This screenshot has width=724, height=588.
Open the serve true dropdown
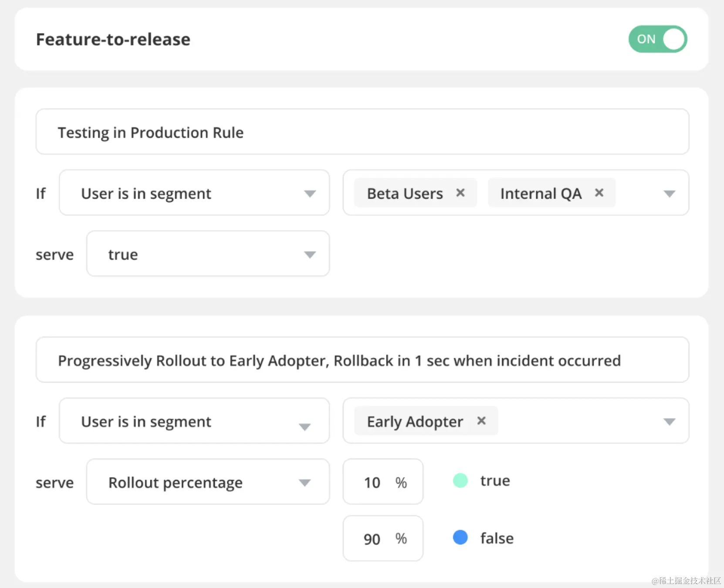coord(208,254)
